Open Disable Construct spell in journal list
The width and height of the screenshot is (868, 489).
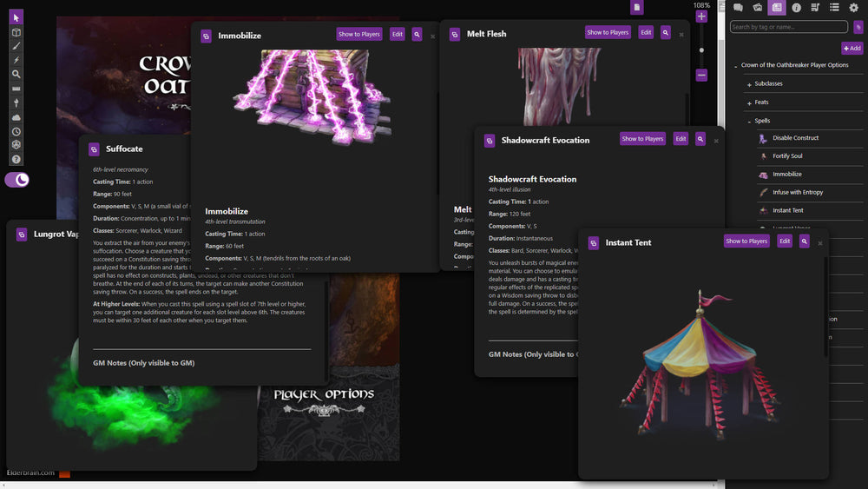tap(795, 138)
